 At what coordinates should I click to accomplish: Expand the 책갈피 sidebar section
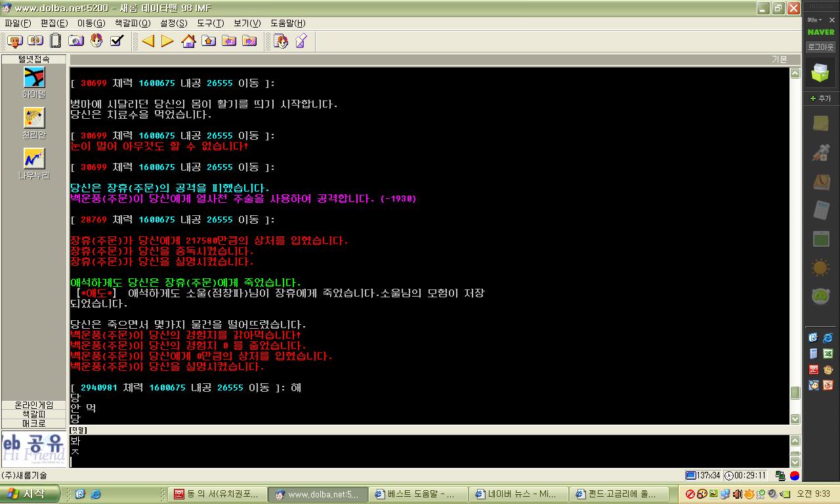click(34, 415)
